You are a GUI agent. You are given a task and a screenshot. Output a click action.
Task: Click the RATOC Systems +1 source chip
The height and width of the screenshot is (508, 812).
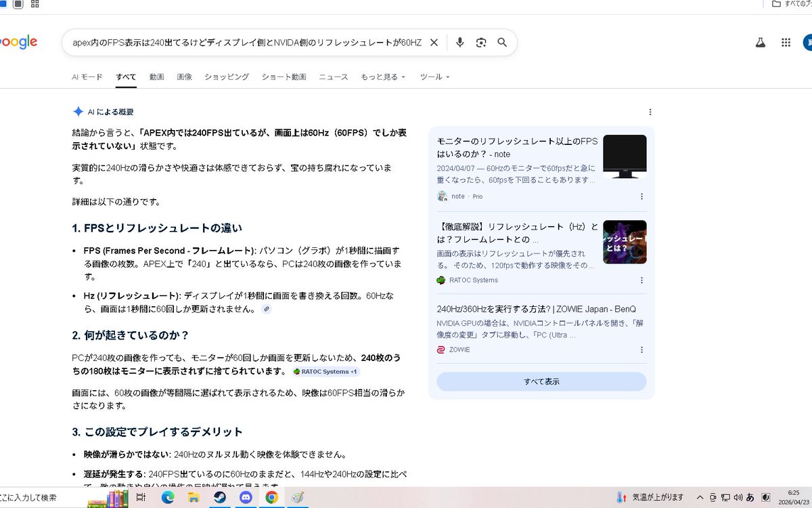tap(326, 371)
